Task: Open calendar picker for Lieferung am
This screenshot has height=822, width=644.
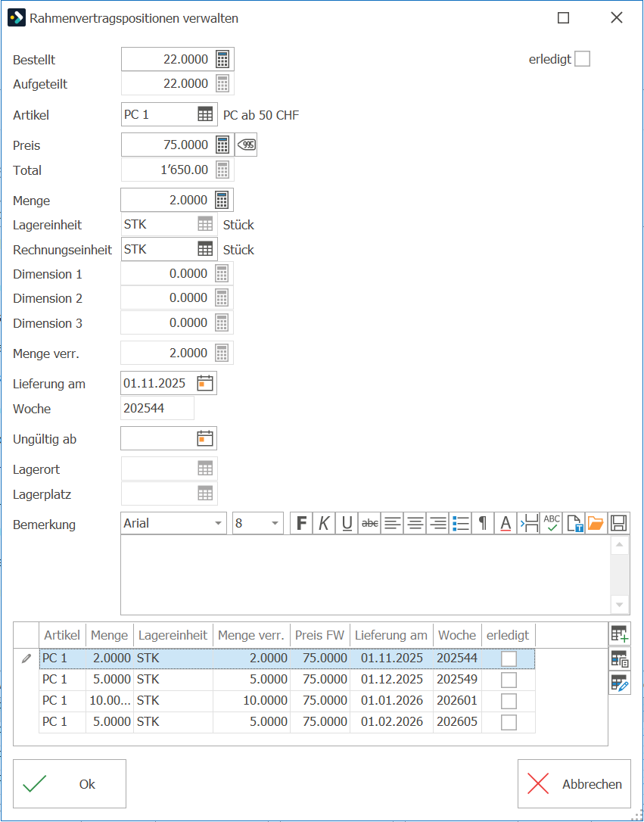Action: [205, 383]
